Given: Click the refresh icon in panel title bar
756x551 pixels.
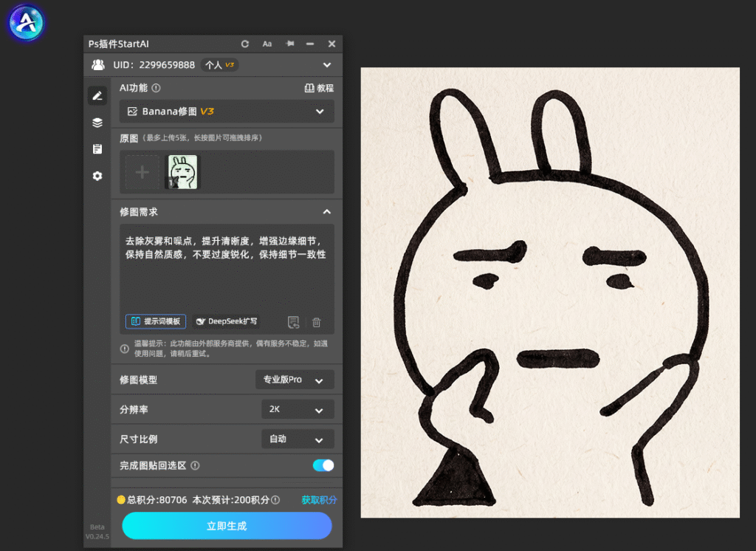Looking at the screenshot, I should click(x=245, y=44).
